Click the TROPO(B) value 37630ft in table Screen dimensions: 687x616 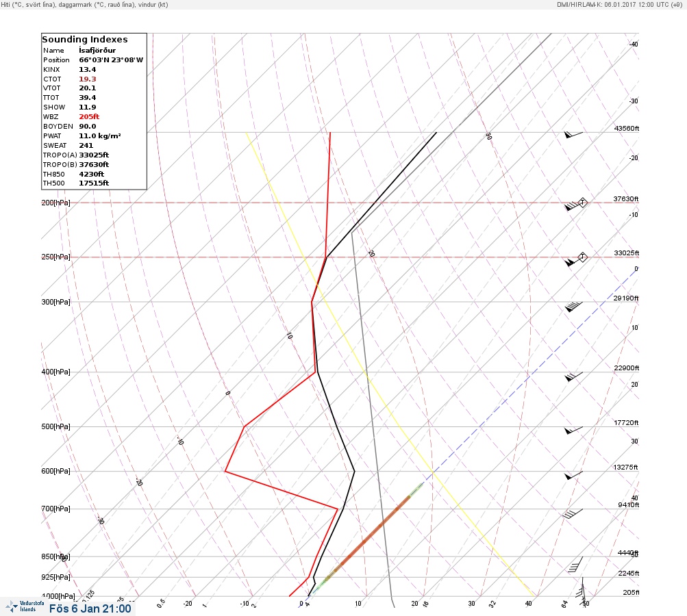coord(94,165)
